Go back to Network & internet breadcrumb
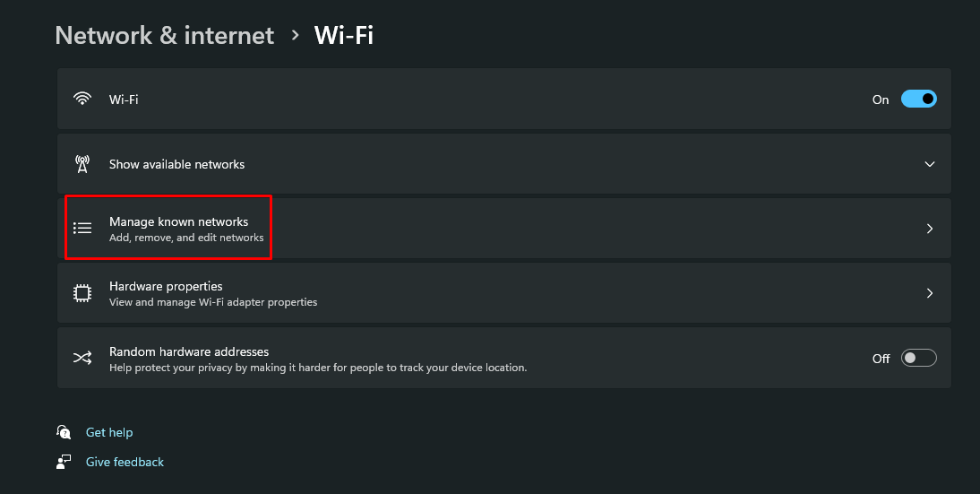This screenshot has width=980, height=494. coord(164,36)
